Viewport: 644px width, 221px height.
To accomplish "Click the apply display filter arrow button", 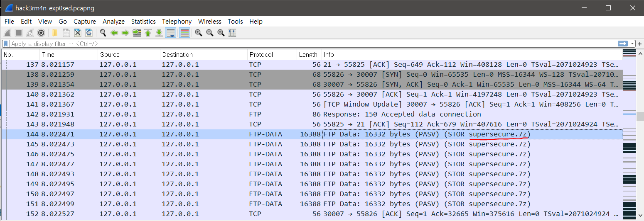I will (x=622, y=44).
